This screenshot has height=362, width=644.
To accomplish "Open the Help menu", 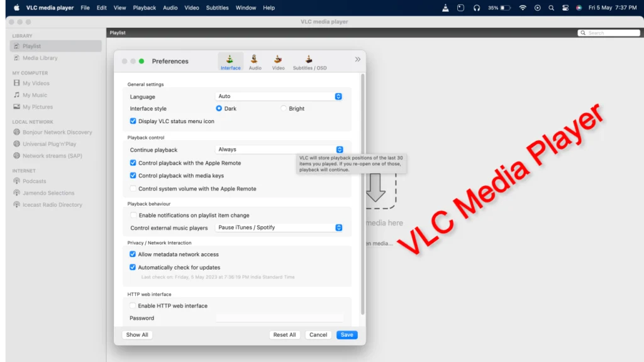I will coord(269,8).
